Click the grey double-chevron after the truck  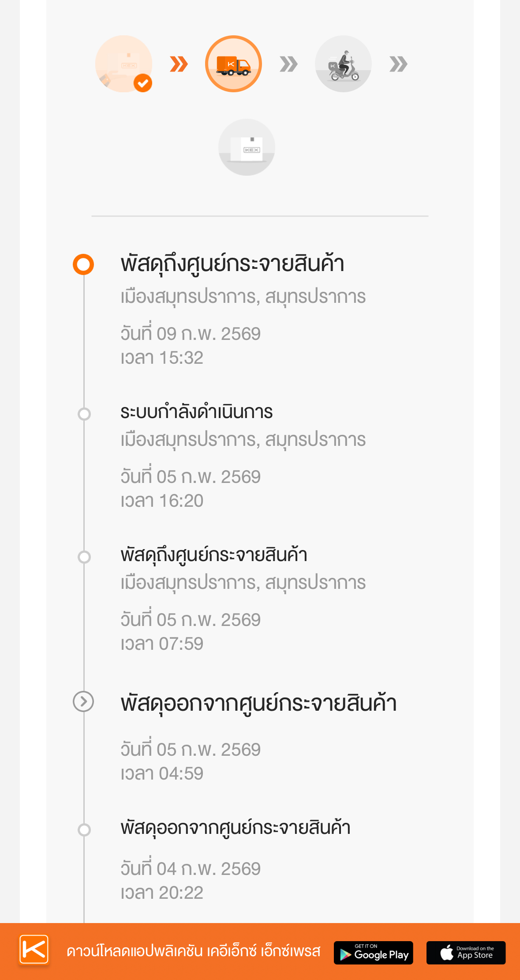click(x=288, y=64)
